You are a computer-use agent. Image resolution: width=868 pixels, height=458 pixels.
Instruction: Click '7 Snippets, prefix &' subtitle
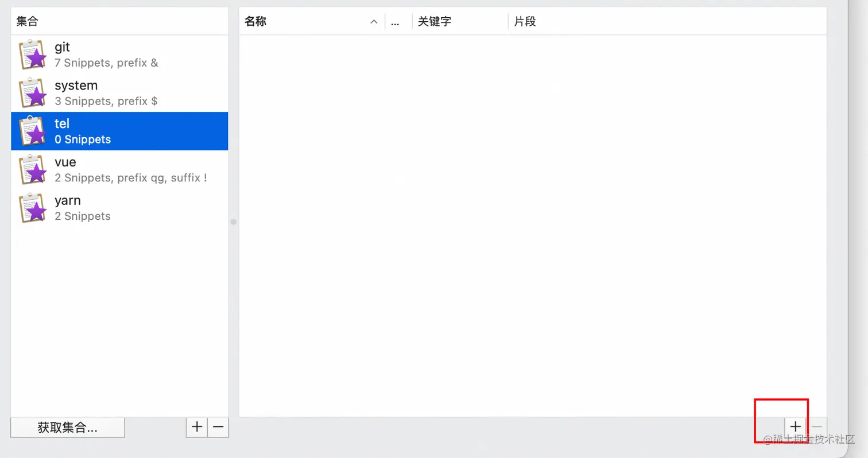[106, 63]
